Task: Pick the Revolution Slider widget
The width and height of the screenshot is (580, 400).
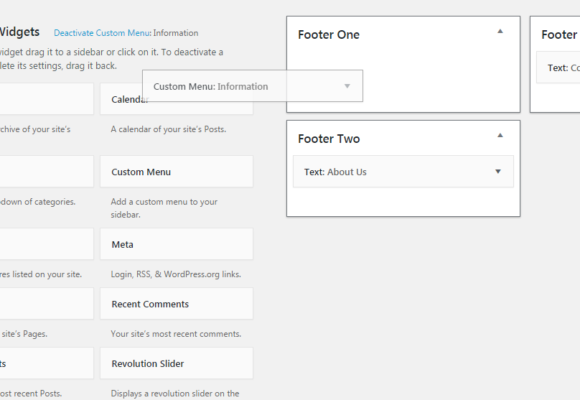Action: pyautogui.click(x=177, y=363)
